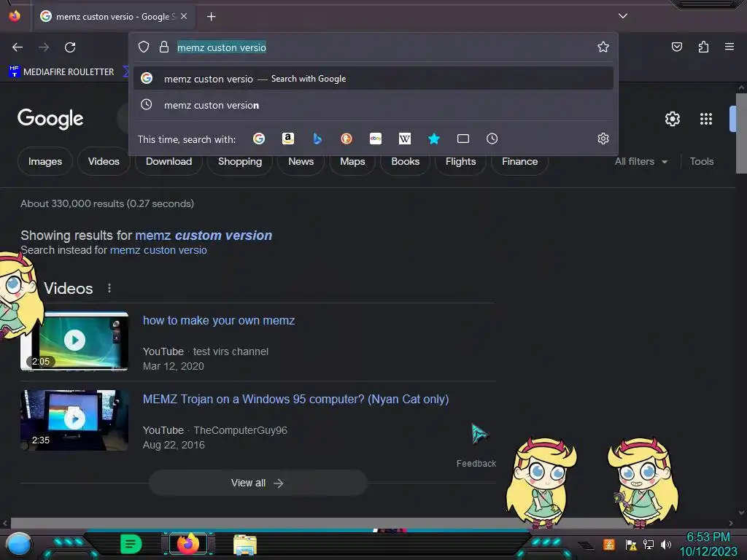Search this time with Bing icon
The height and width of the screenshot is (560, 747).
coord(317,139)
